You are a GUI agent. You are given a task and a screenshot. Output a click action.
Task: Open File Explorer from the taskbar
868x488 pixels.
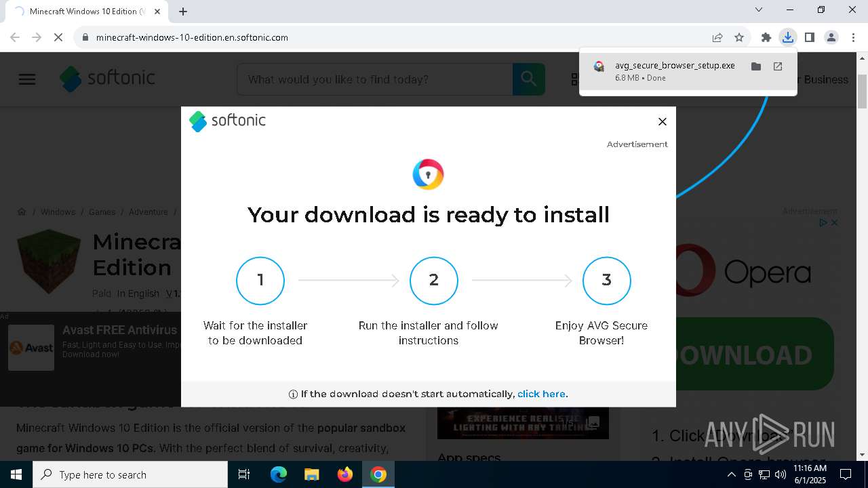click(312, 474)
